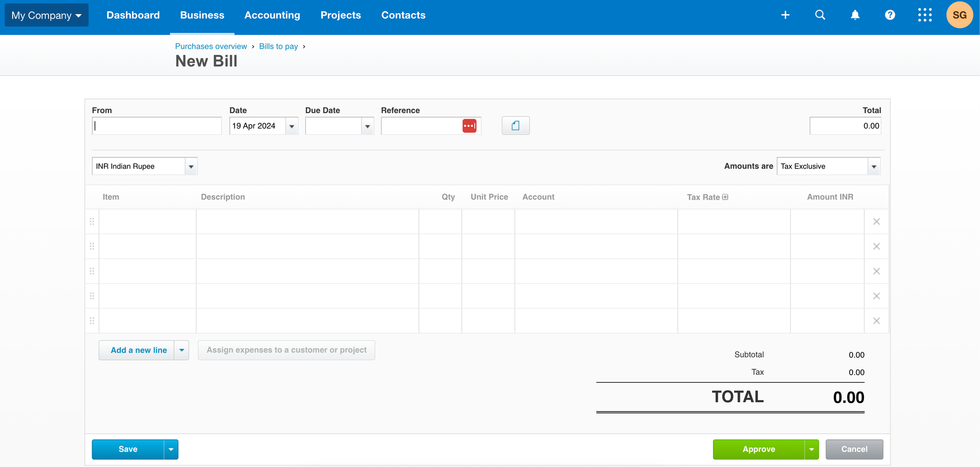Delete the second line item row

pos(877,246)
